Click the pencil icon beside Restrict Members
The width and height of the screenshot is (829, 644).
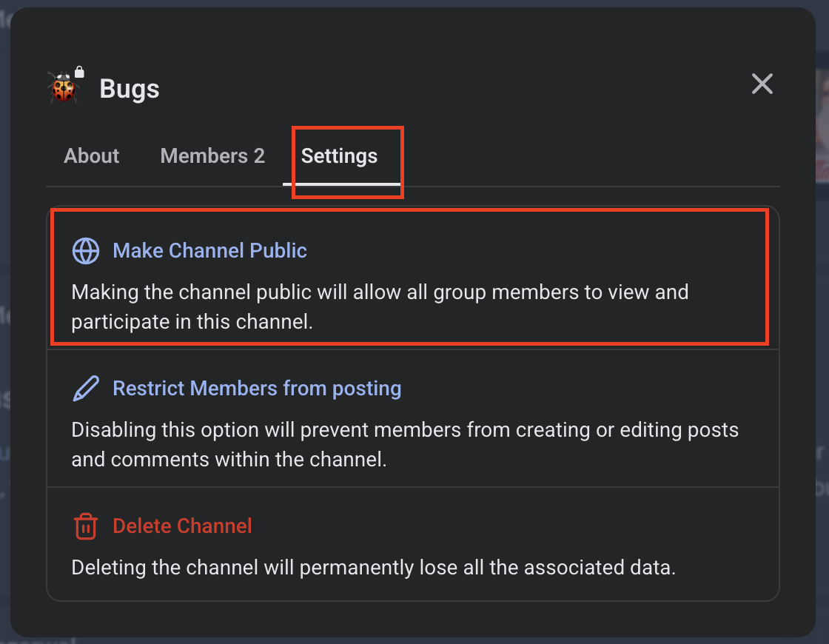86,389
